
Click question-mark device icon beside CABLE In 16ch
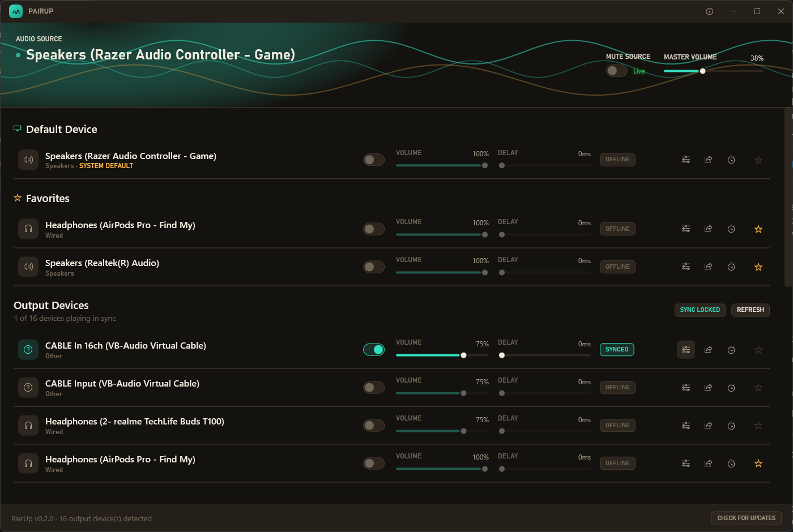tap(28, 350)
